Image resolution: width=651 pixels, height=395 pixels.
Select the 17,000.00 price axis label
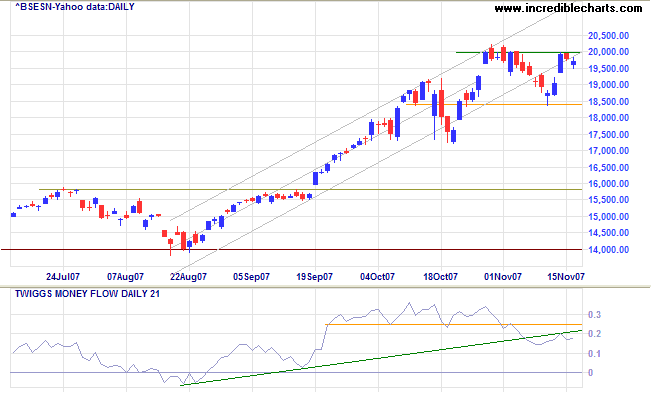click(608, 151)
